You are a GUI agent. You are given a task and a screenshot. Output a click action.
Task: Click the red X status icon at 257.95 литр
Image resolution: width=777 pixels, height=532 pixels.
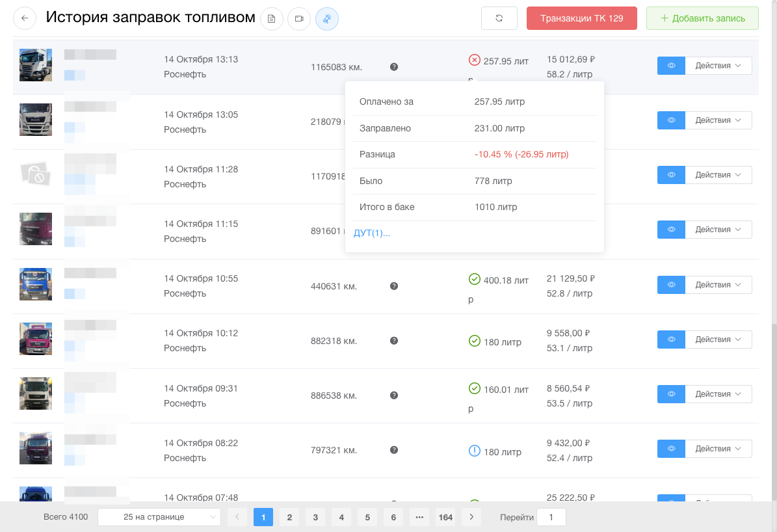tap(474, 60)
